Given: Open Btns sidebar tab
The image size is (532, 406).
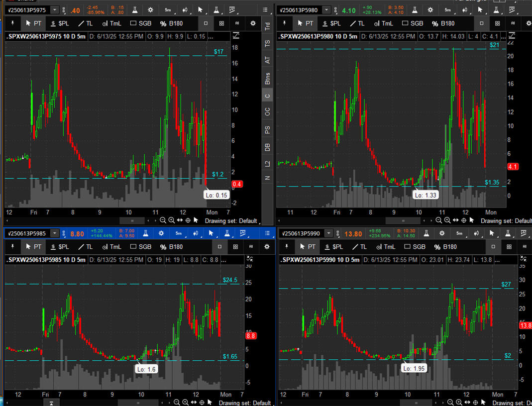Looking at the screenshot, I should pos(267,78).
